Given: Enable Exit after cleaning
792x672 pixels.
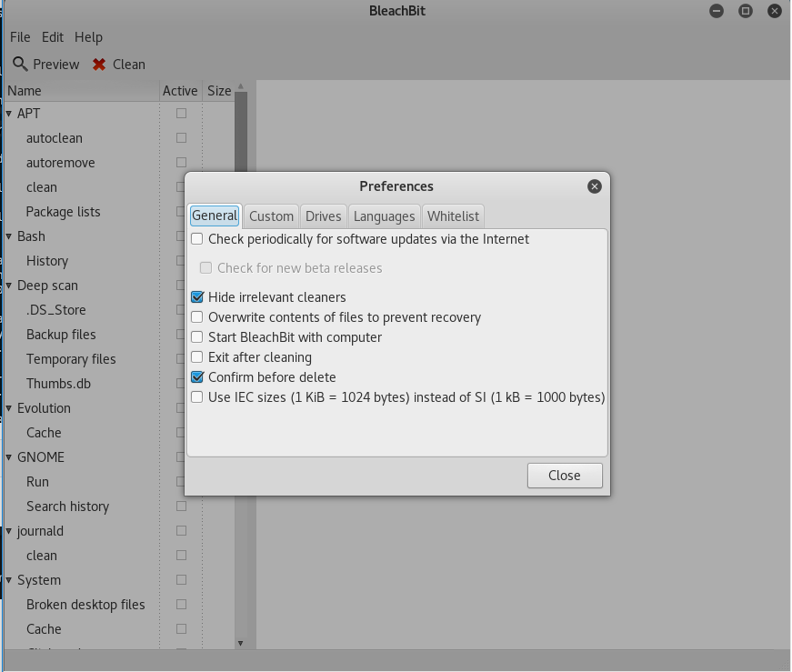Looking at the screenshot, I should (197, 357).
